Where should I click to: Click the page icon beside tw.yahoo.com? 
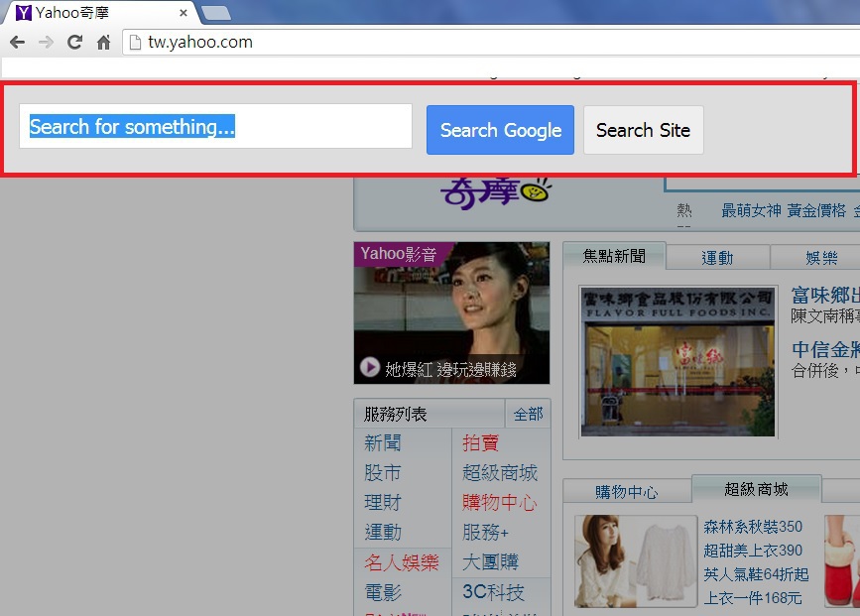pos(135,43)
